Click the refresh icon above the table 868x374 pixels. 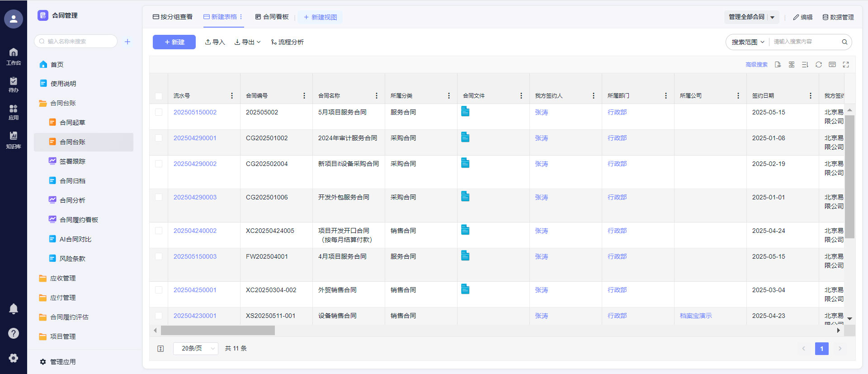818,65
